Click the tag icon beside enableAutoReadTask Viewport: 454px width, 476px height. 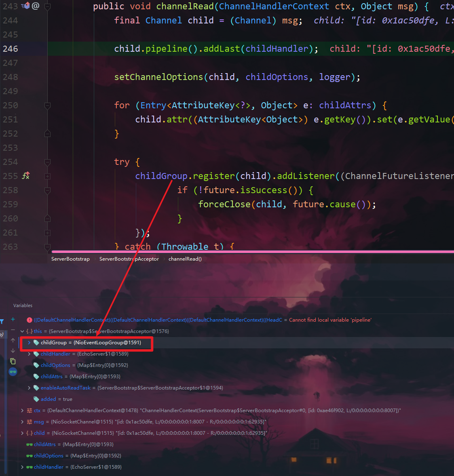coord(36,388)
